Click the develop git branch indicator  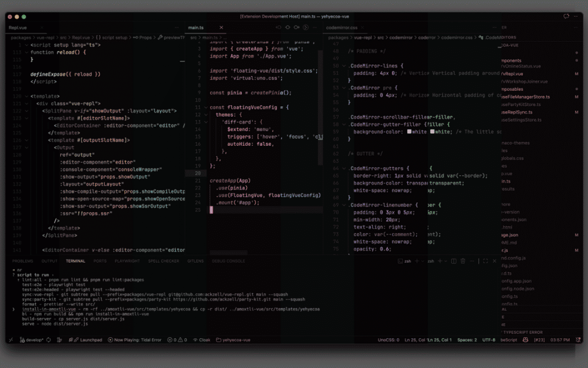pos(32,340)
